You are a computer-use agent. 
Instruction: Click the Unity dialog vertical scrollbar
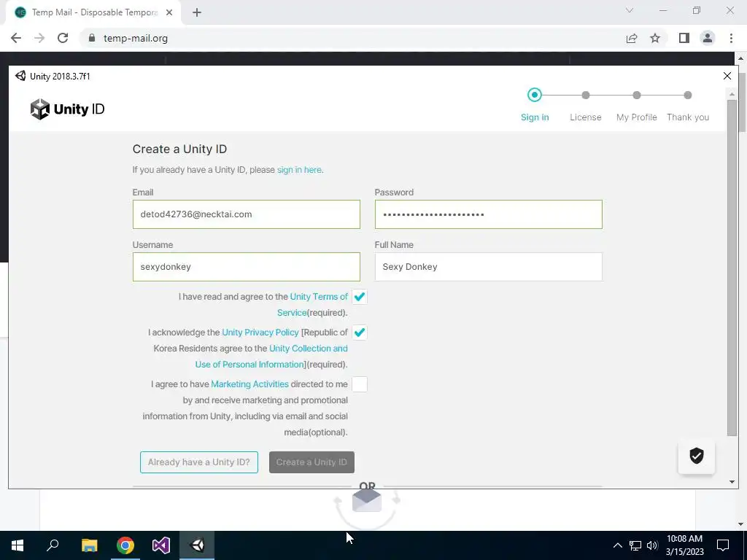[732, 268]
